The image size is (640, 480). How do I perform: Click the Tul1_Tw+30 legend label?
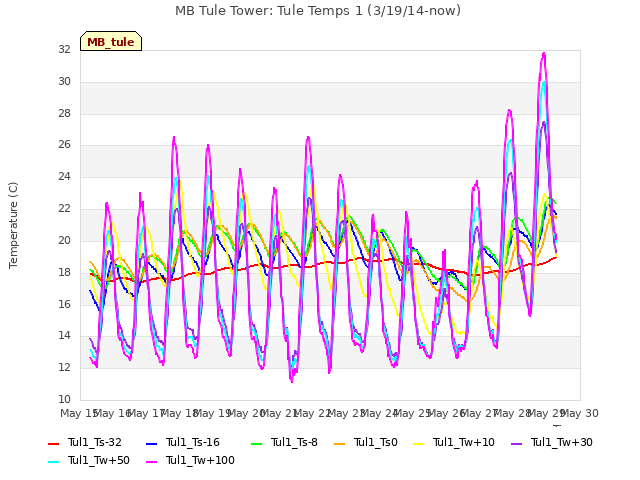click(x=562, y=442)
